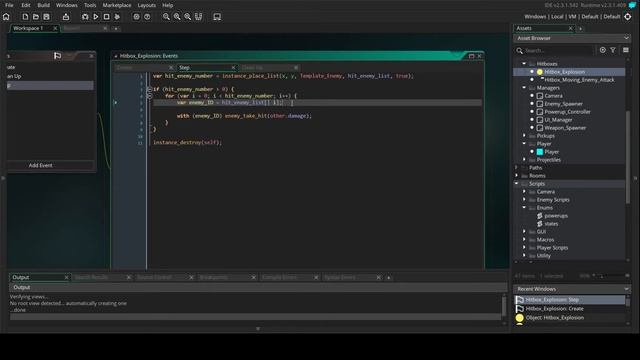Open a project via the folder icon

36,17
